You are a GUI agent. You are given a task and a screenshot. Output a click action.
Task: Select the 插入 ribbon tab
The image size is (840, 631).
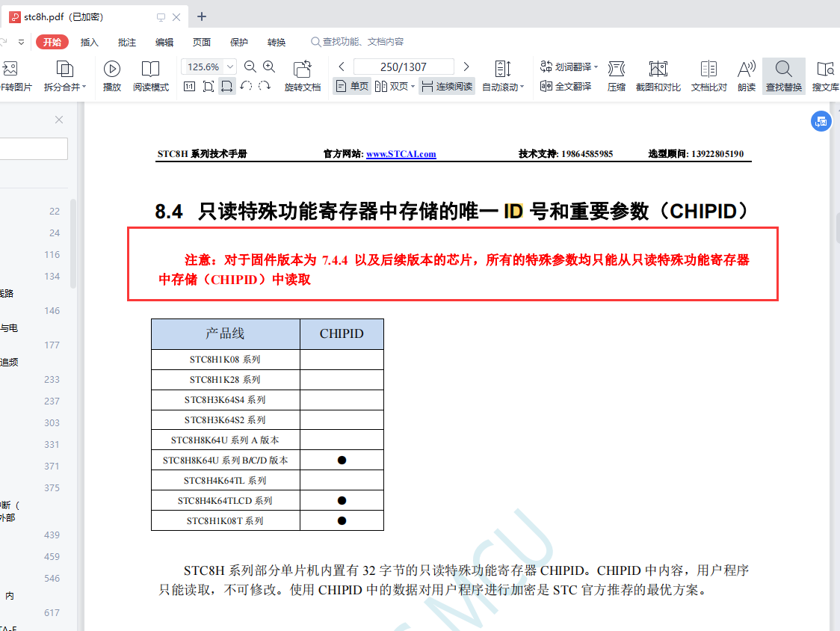(x=90, y=42)
